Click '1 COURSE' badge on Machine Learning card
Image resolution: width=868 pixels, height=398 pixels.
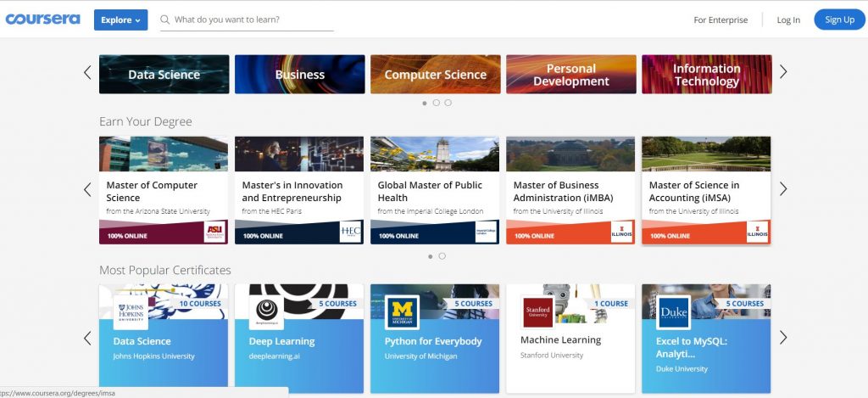pos(611,304)
